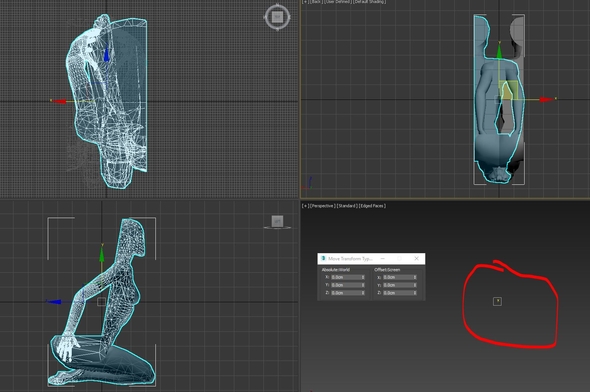Grab the blue Z-axis arrow in bottom-left viewport
The height and width of the screenshot is (392, 590).
[54, 302]
